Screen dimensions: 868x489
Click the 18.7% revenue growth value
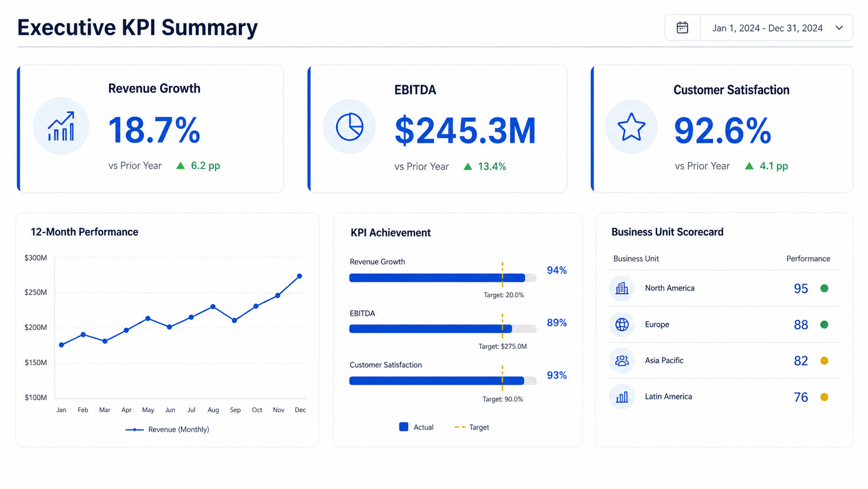(x=154, y=130)
